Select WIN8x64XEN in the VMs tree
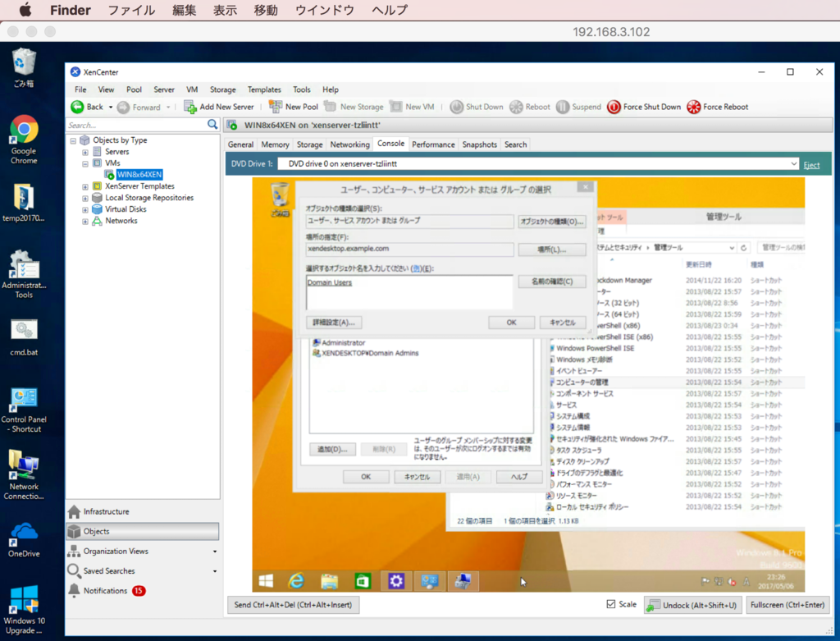The height and width of the screenshot is (641, 840). point(139,175)
